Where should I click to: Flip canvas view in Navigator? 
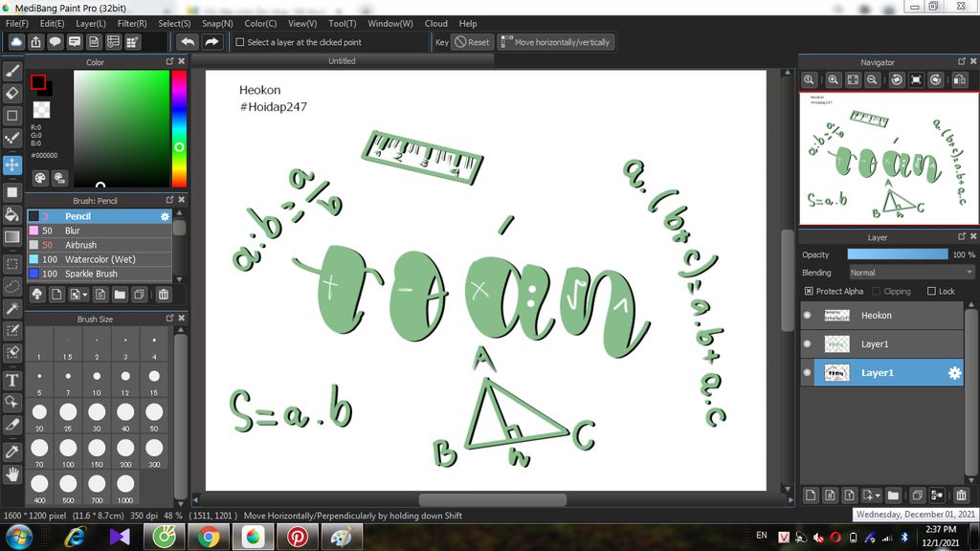(x=960, y=80)
